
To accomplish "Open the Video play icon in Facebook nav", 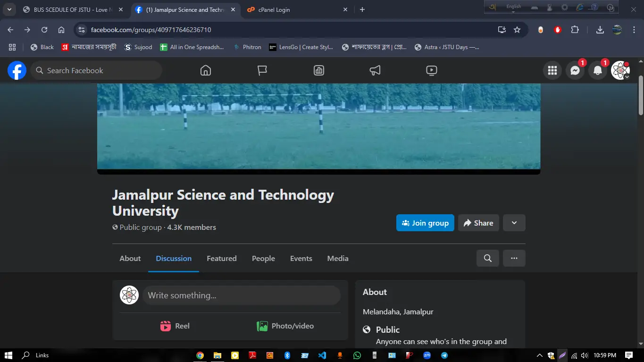I will tap(431, 70).
